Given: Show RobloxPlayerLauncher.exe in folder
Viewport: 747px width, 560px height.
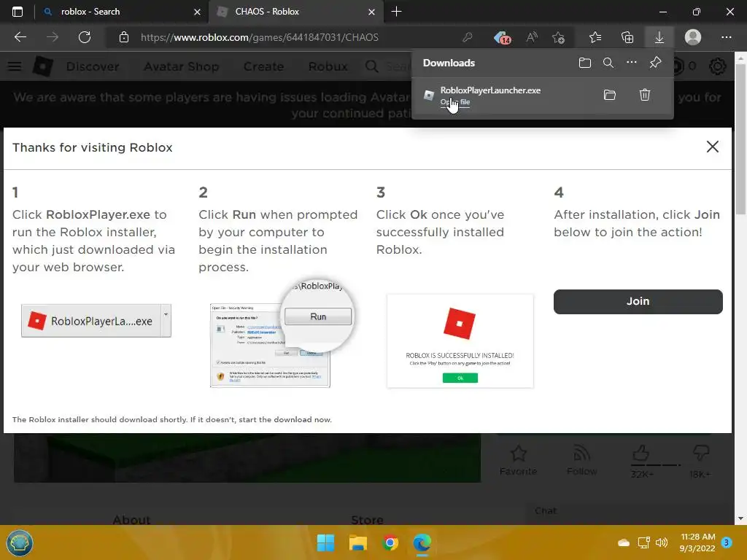Looking at the screenshot, I should [609, 95].
